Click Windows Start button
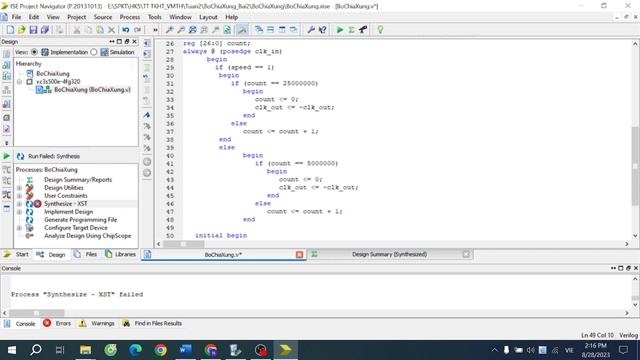Viewport: 640px width, 360px height. [12, 350]
